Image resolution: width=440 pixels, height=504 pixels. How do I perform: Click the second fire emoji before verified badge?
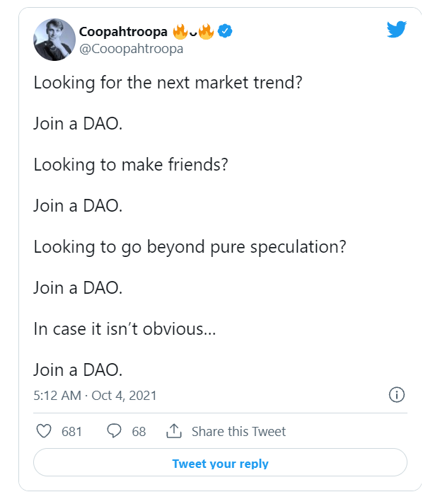[x=206, y=31]
